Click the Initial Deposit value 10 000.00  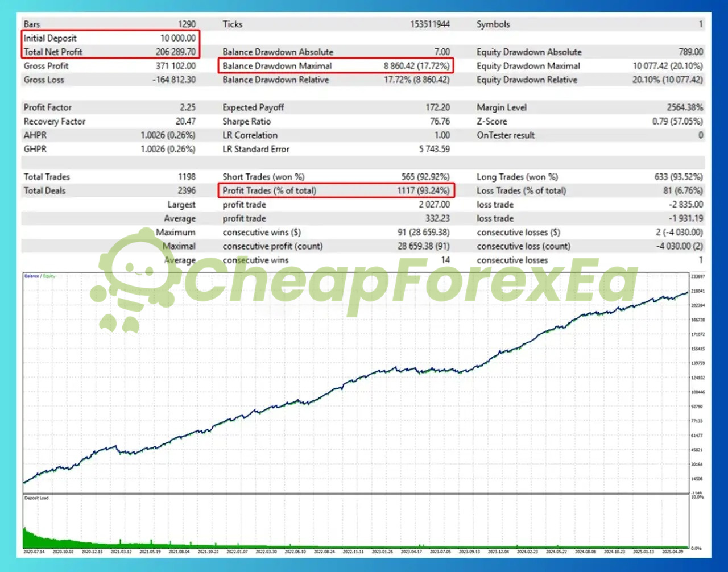point(178,38)
